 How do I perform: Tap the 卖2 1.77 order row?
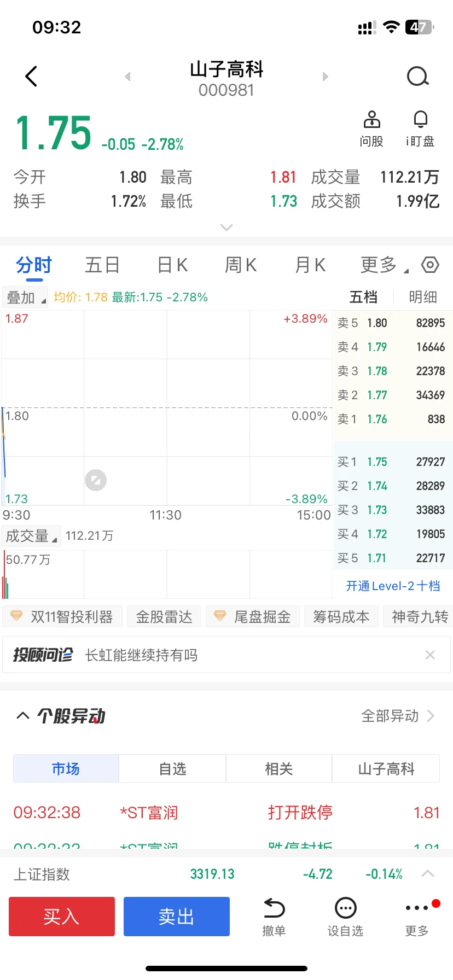(393, 395)
